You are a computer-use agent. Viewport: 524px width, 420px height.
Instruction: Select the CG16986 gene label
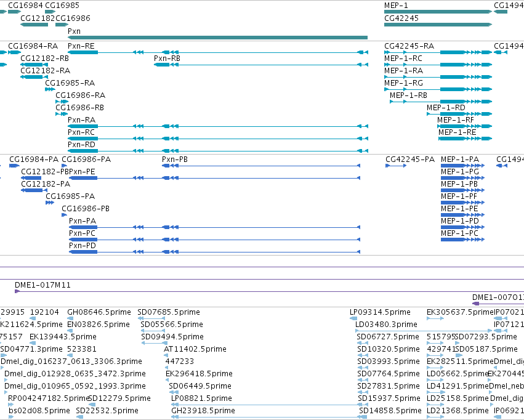(73, 18)
